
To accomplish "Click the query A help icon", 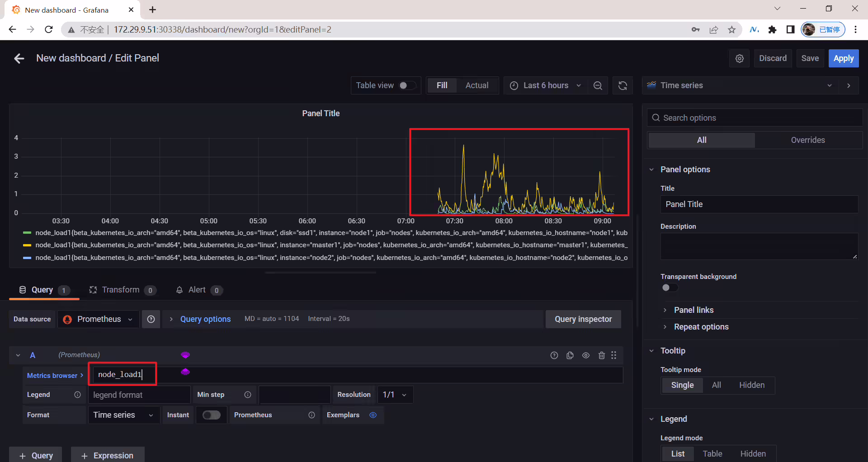I will tap(554, 355).
